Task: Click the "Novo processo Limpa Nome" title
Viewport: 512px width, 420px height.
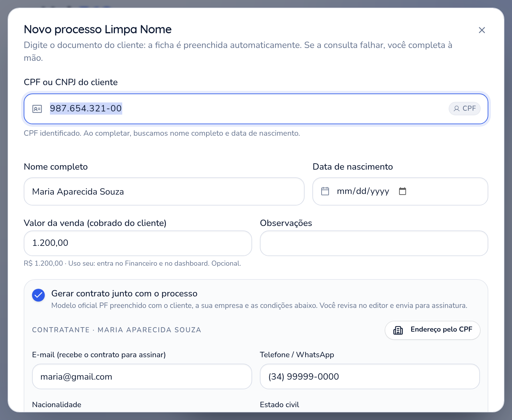Action: tap(98, 29)
